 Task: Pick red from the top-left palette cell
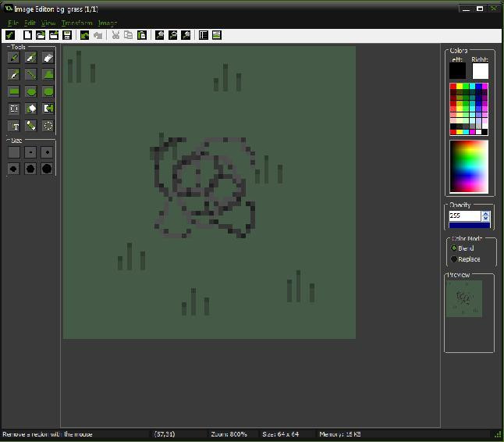click(453, 86)
